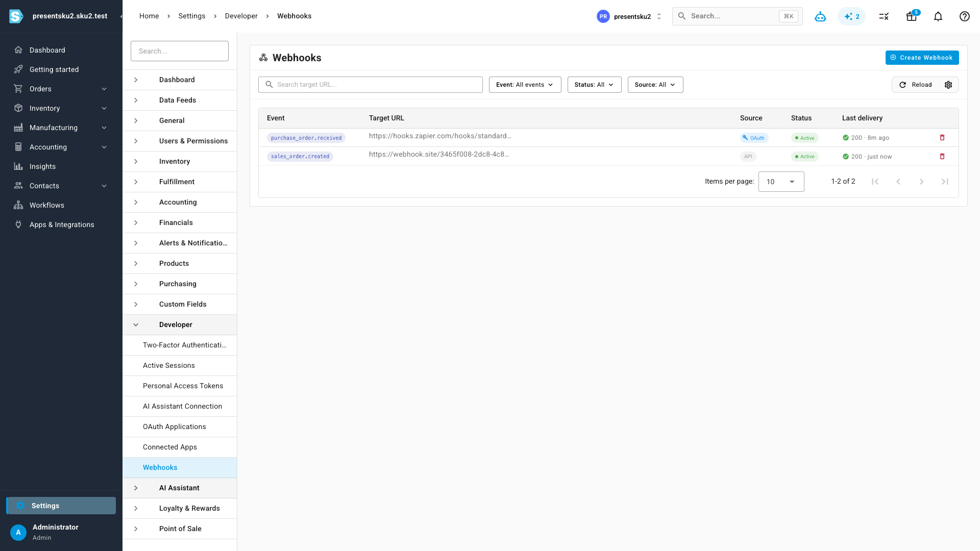Expand the Orders menu

[61, 89]
